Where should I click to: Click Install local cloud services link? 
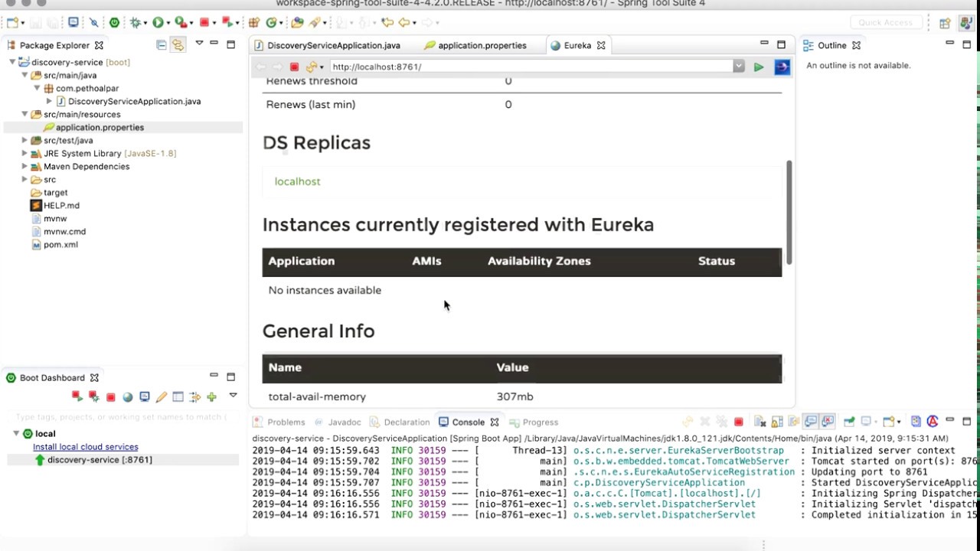[x=86, y=447]
